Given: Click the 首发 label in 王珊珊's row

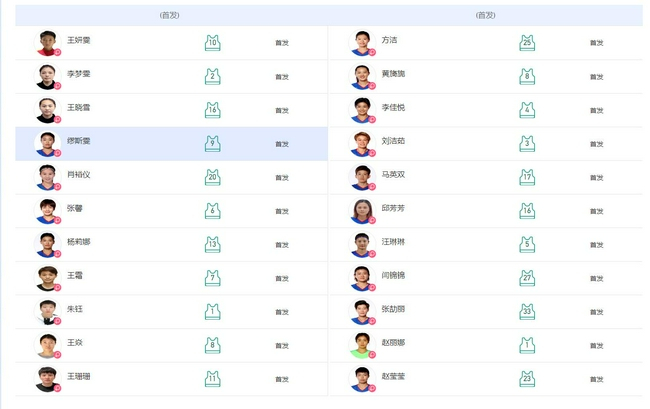Looking at the screenshot, I should (282, 379).
